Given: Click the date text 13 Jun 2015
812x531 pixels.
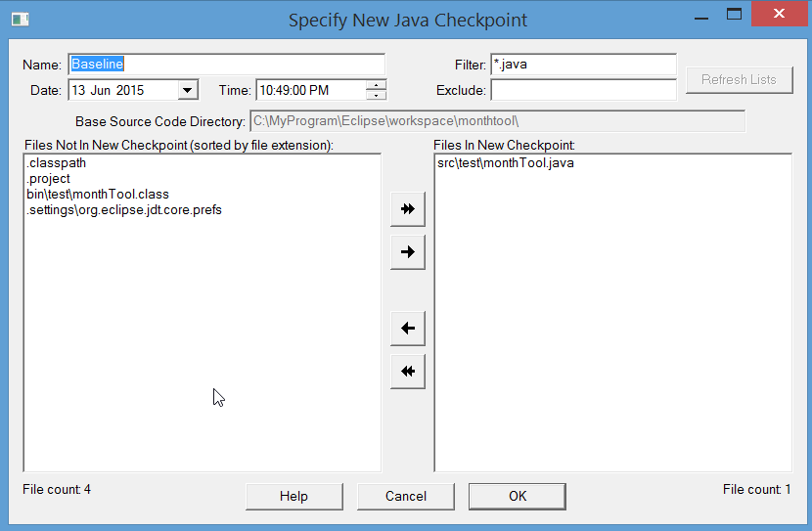Looking at the screenshot, I should click(108, 90).
